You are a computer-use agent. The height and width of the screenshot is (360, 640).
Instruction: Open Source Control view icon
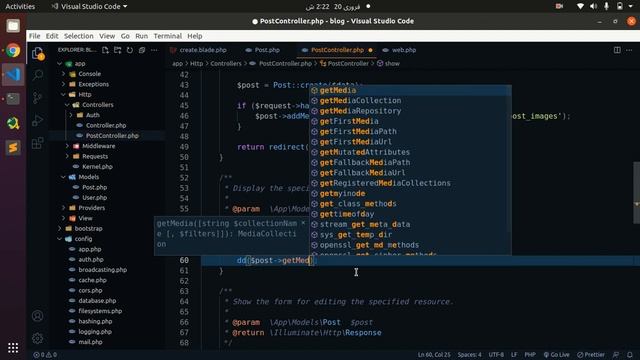38,98
